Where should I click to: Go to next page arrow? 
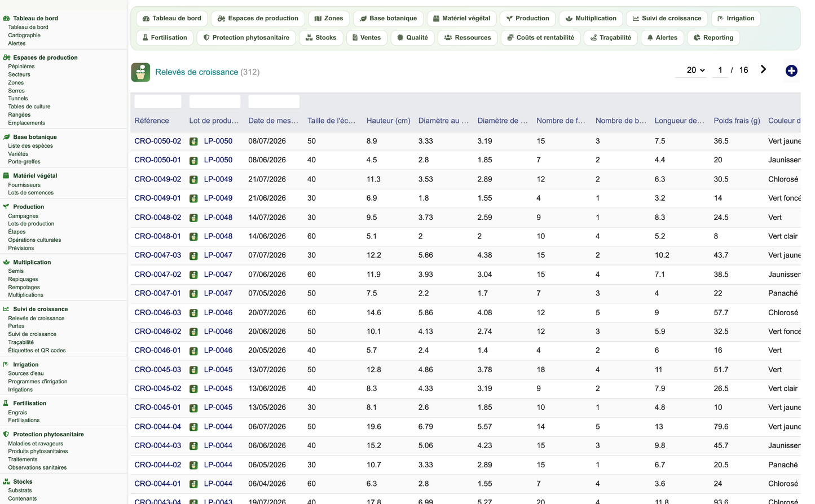point(763,69)
